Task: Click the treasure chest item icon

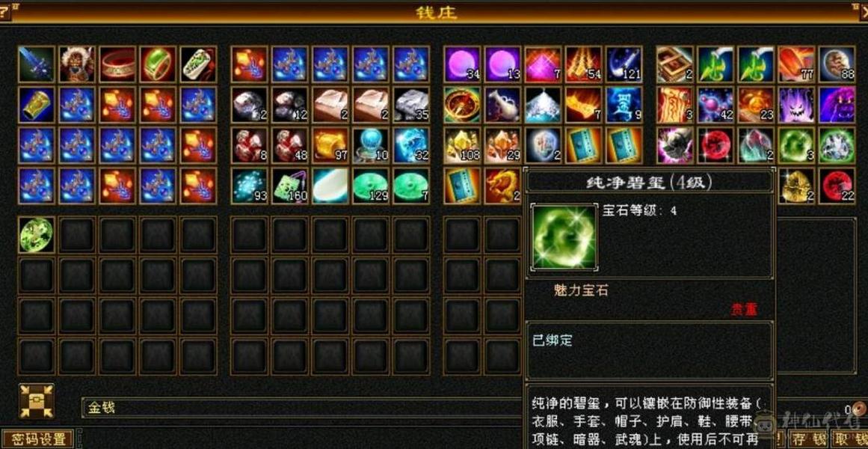Action: [x=675, y=64]
